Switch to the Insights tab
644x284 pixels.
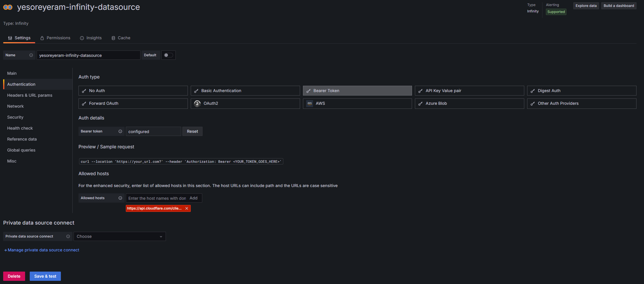tap(91, 38)
